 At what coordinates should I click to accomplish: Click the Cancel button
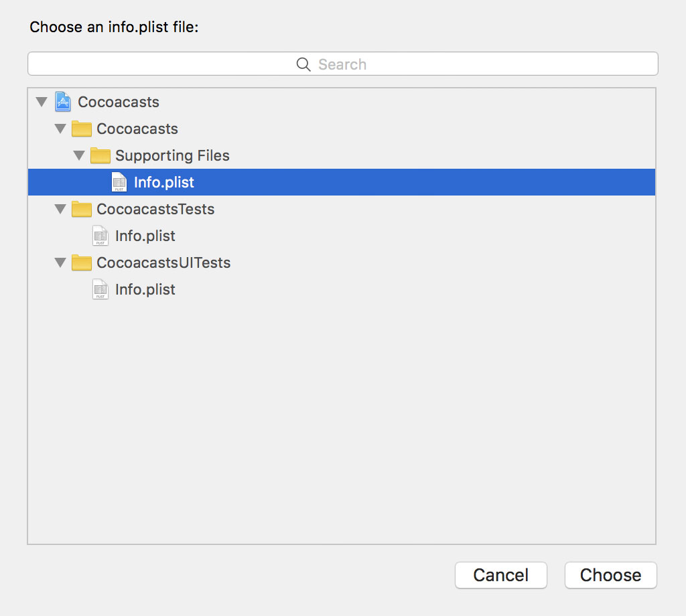(500, 574)
